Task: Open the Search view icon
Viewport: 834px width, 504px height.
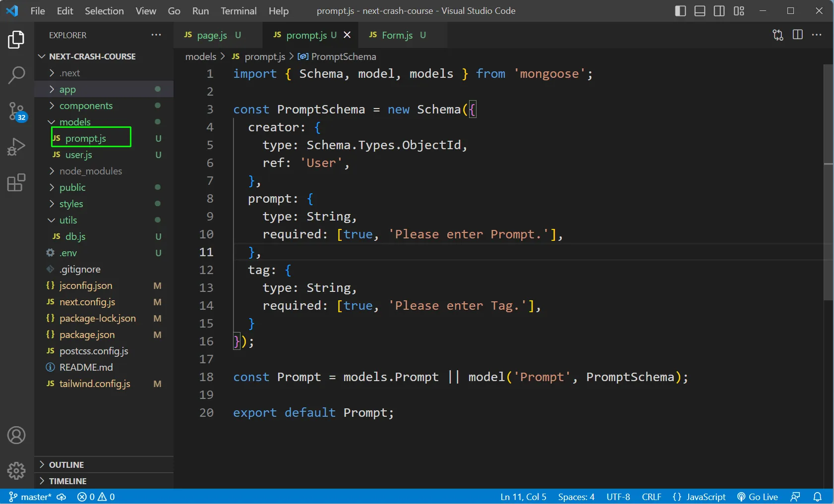Action: coord(16,76)
